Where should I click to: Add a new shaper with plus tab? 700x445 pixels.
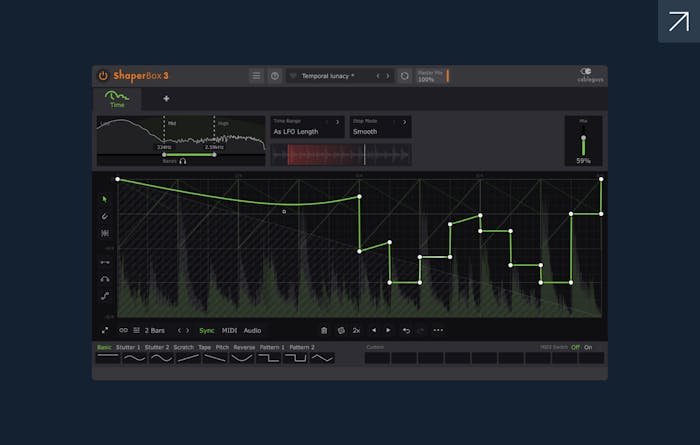(x=166, y=99)
